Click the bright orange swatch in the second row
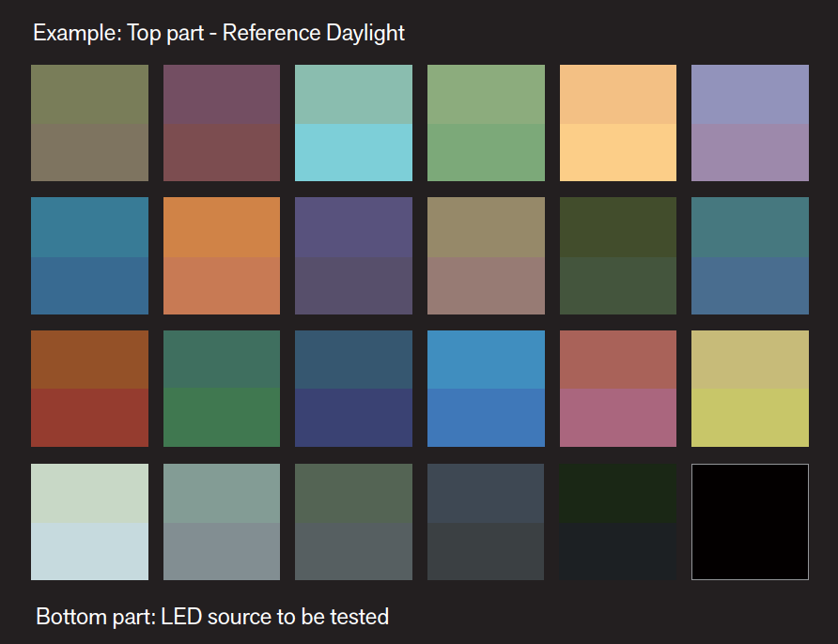Screen dimensions: 838x644 click(221, 255)
